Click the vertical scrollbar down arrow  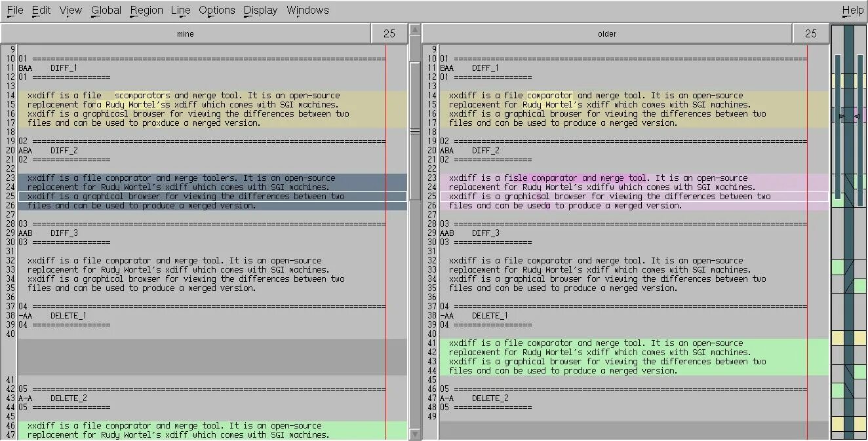(414, 434)
